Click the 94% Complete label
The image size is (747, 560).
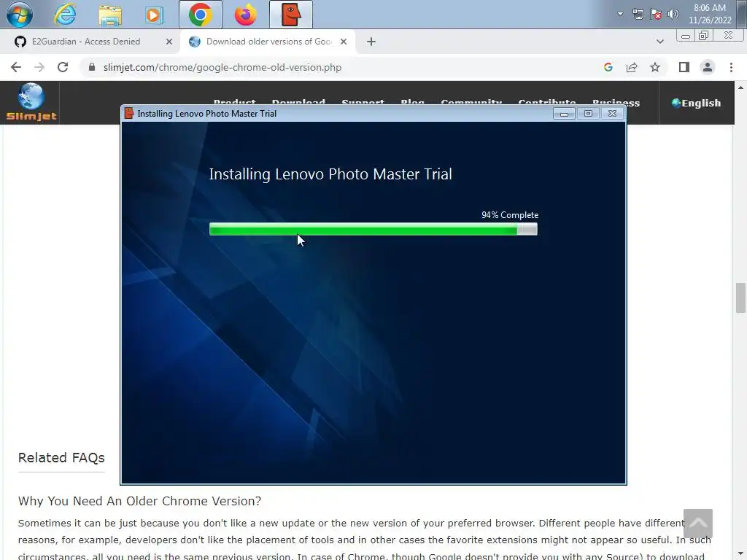[x=510, y=215]
